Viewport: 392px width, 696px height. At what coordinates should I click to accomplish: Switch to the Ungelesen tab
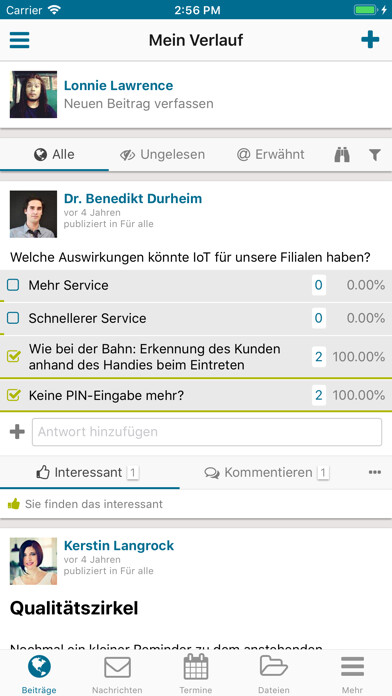tap(162, 154)
